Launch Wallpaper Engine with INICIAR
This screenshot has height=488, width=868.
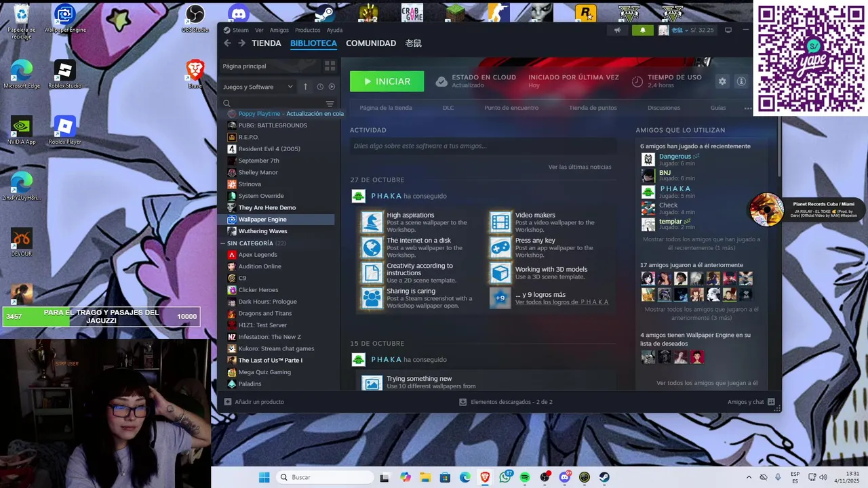(x=387, y=81)
